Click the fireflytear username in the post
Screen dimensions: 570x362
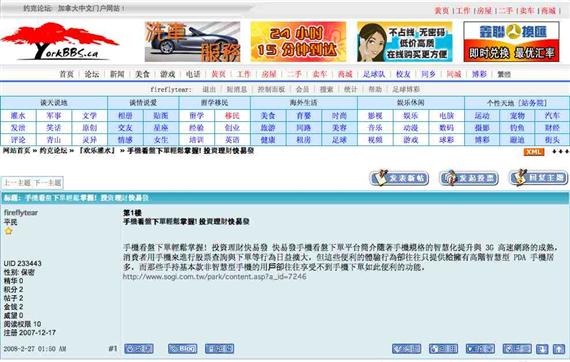pos(21,213)
